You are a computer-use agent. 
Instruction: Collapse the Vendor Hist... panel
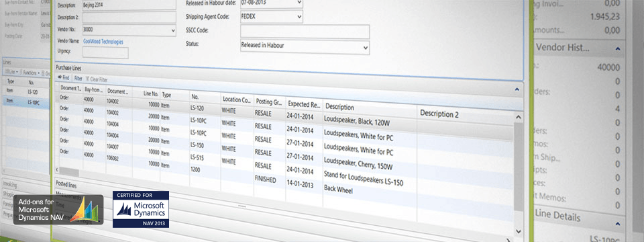tap(618, 48)
